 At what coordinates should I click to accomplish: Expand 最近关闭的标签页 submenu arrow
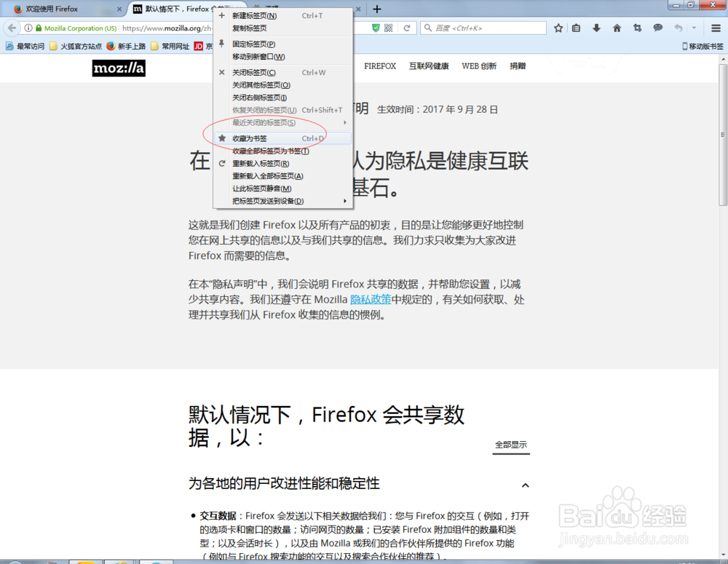click(x=345, y=122)
